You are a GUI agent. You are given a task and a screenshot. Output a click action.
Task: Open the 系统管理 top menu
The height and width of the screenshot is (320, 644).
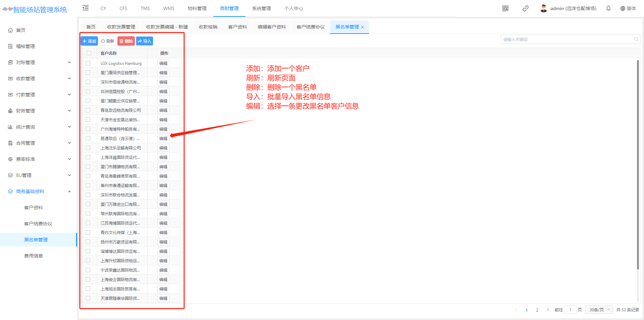tap(261, 8)
